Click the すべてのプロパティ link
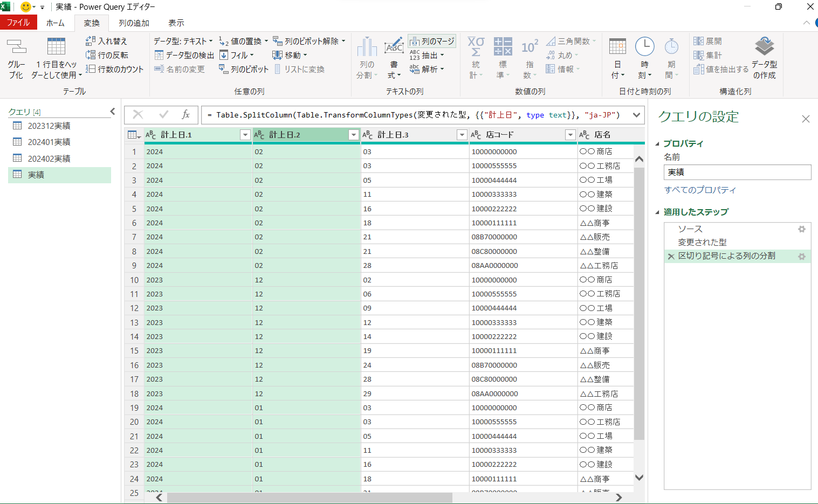 point(700,190)
